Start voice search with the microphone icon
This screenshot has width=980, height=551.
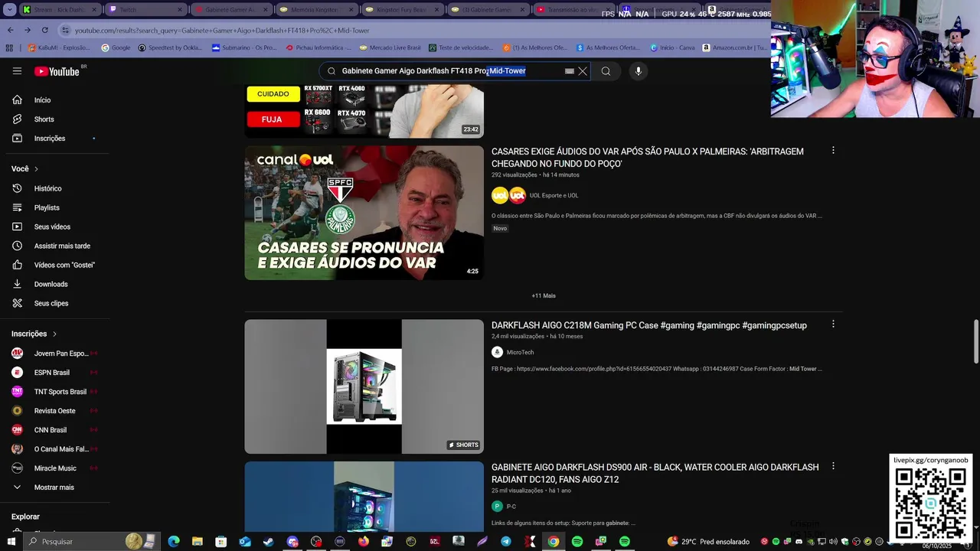(639, 71)
